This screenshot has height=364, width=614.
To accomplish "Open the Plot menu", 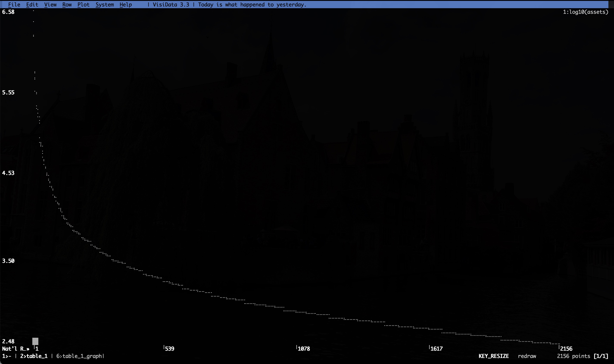I will [x=83, y=4].
